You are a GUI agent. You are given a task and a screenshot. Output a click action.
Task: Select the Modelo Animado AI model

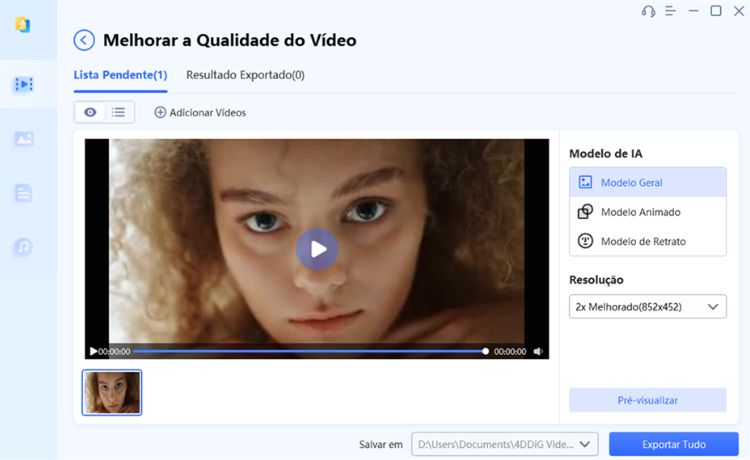tap(648, 212)
